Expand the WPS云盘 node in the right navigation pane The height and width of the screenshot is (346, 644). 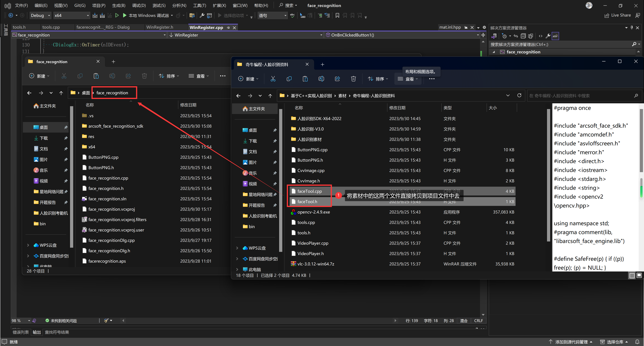237,248
